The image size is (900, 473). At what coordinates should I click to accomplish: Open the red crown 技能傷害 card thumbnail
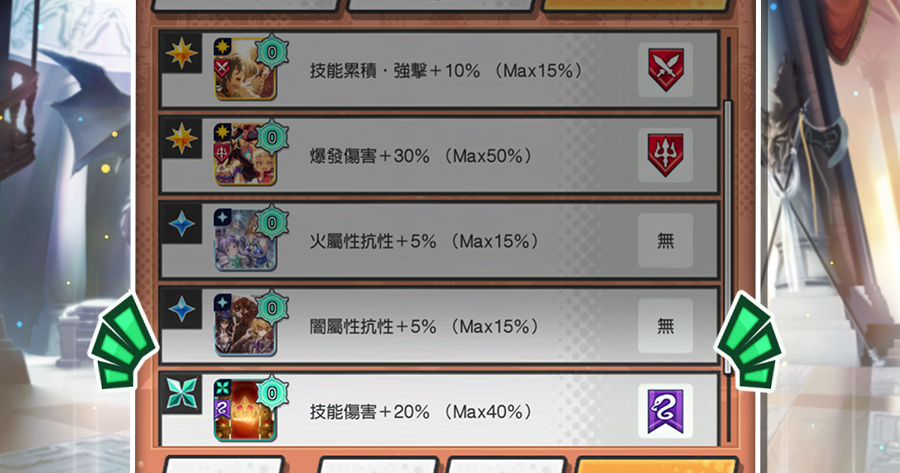(x=245, y=410)
